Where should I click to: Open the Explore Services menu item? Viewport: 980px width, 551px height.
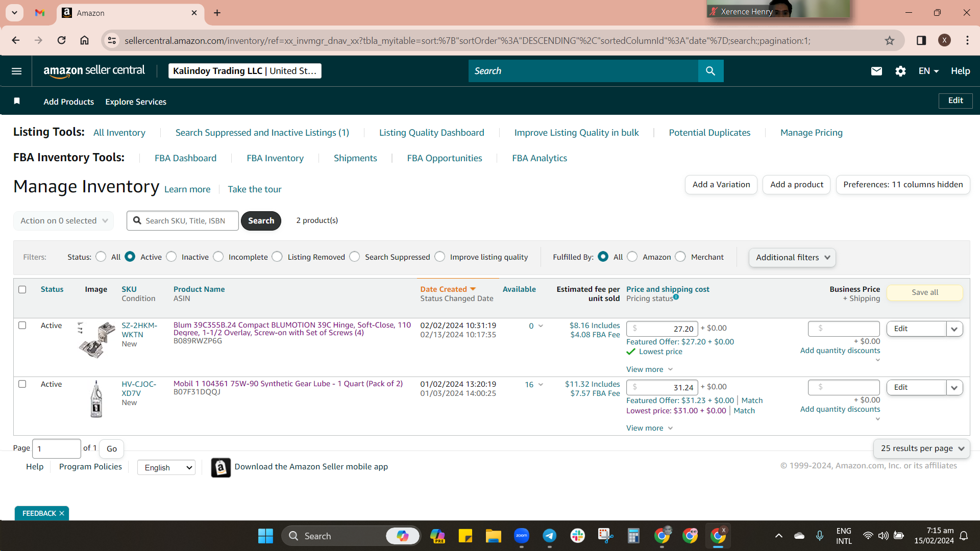[x=136, y=102]
